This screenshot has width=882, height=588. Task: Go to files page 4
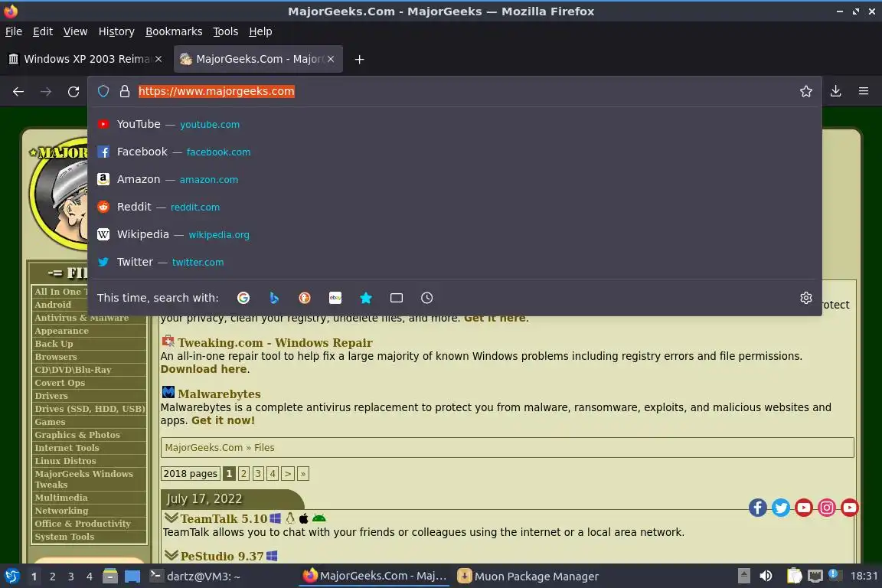273,474
